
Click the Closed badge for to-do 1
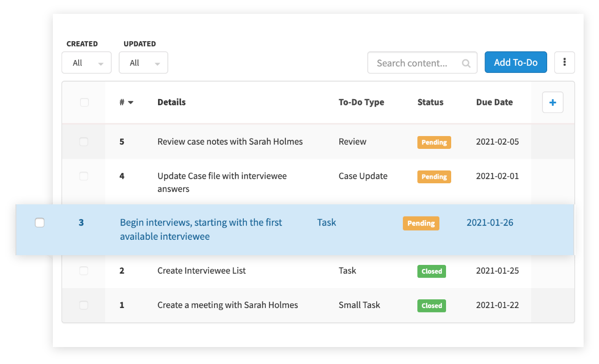tap(432, 305)
